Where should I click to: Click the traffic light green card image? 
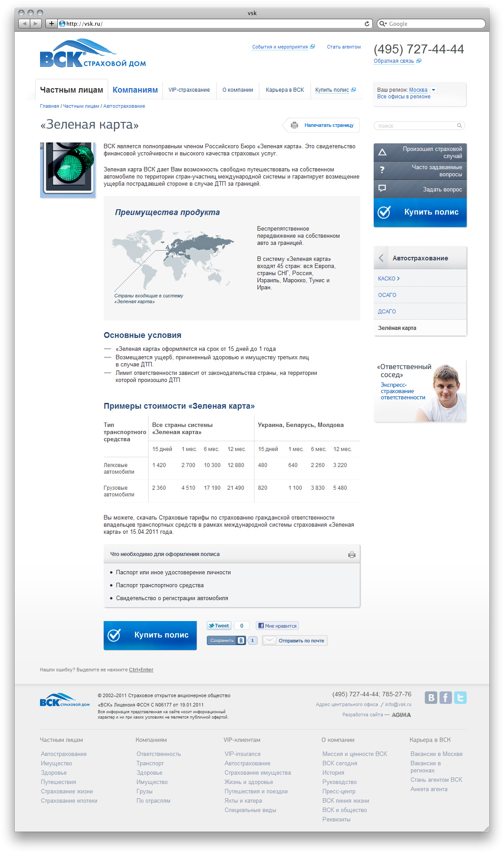pyautogui.click(x=68, y=170)
